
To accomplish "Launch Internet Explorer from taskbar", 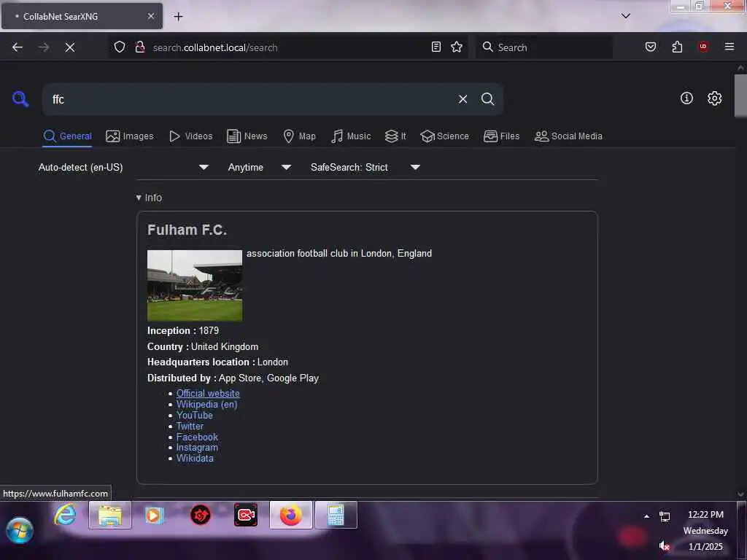I will [65, 516].
